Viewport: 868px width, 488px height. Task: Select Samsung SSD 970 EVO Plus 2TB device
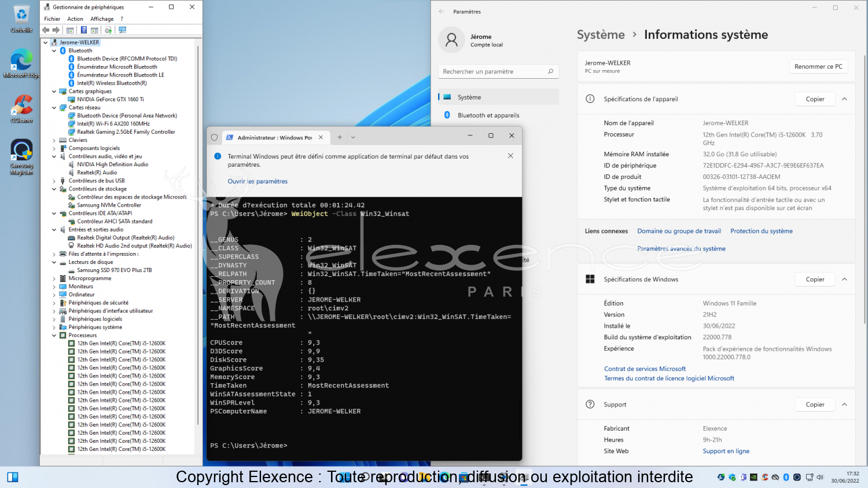[114, 270]
